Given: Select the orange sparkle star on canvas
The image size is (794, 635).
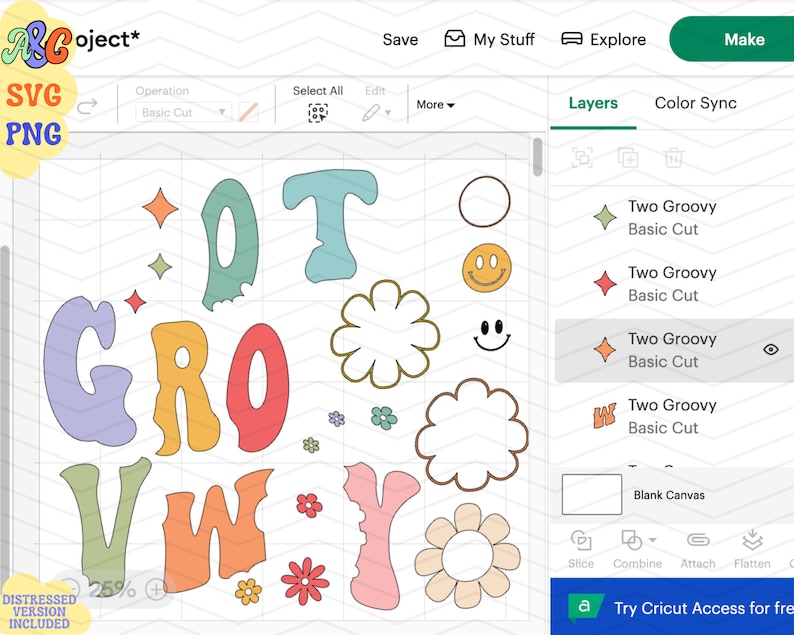Looking at the screenshot, I should 161,208.
